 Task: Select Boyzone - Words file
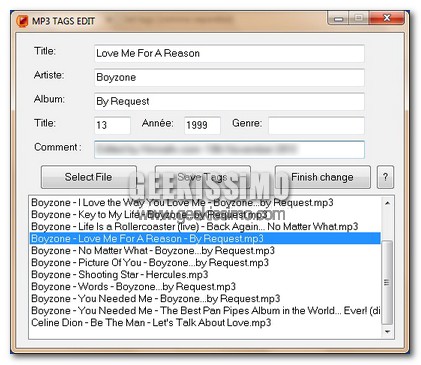click(205, 287)
